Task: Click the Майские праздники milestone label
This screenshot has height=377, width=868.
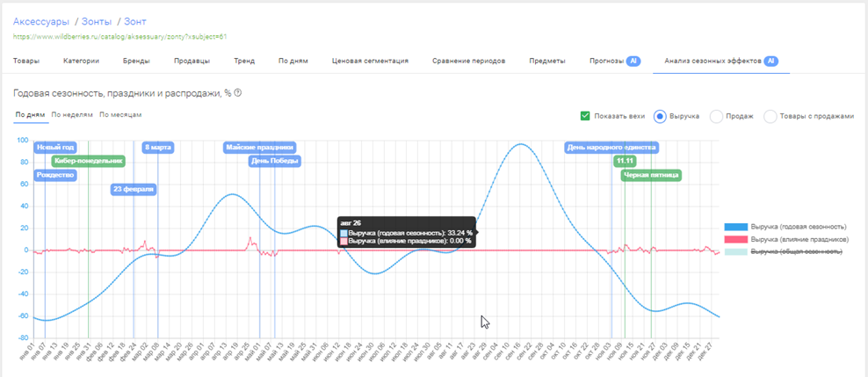Action: click(260, 148)
